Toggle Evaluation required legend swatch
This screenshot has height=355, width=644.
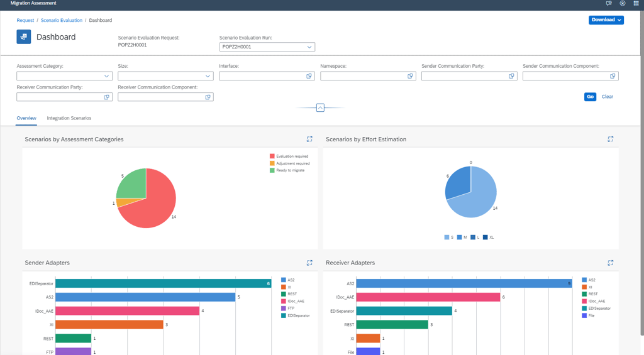[272, 156]
